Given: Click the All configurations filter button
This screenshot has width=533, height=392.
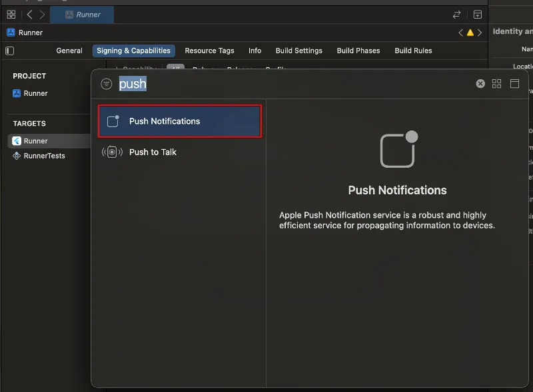Looking at the screenshot, I should (175, 67).
